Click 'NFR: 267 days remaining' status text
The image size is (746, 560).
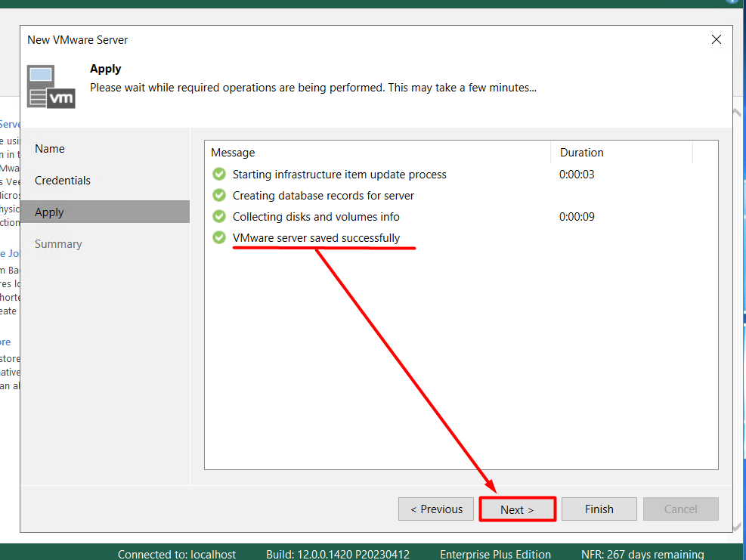(x=642, y=554)
